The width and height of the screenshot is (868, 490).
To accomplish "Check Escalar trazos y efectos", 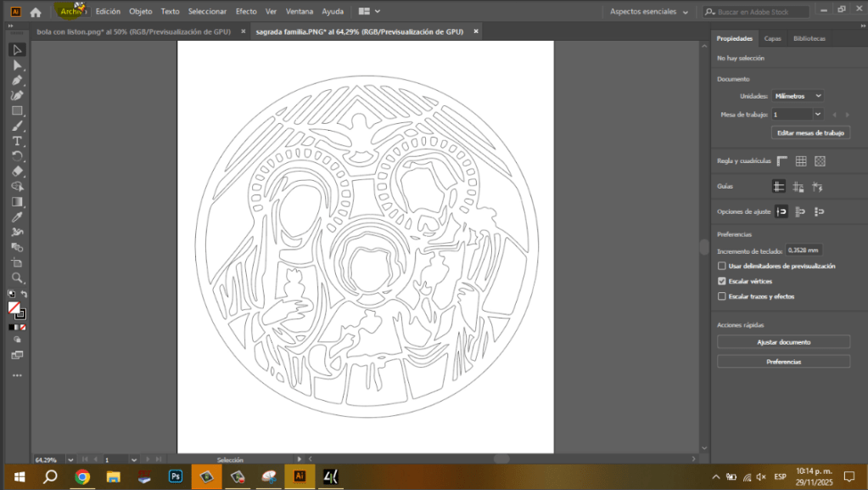I will [x=722, y=296].
